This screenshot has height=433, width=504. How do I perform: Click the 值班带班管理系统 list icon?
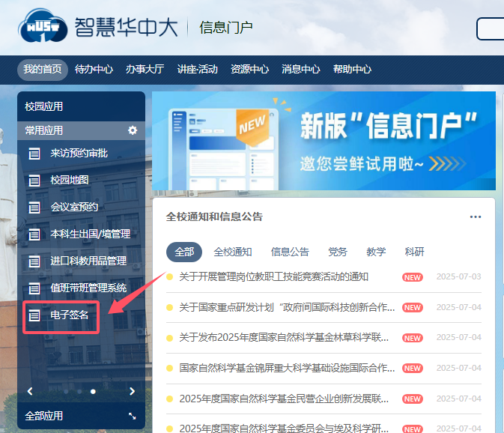click(x=34, y=288)
